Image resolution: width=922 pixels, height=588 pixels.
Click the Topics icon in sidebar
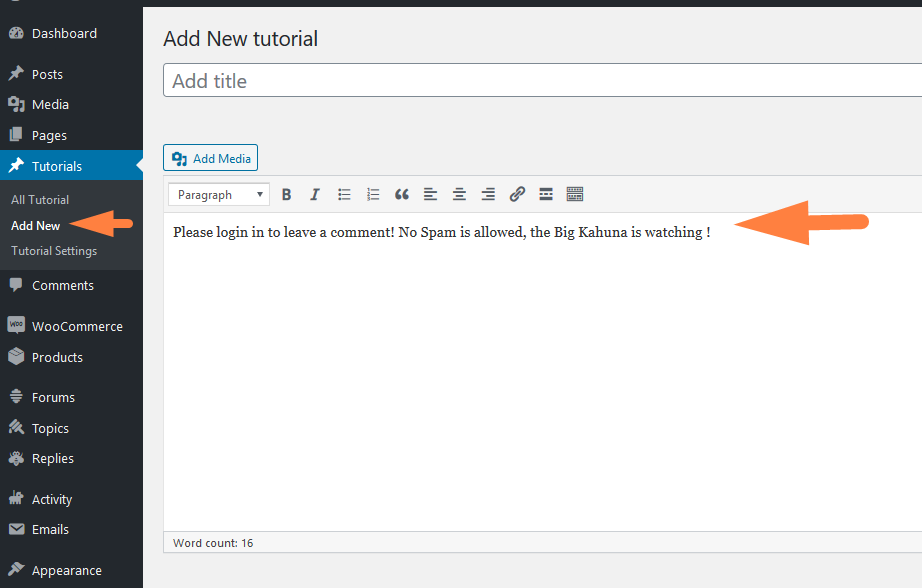click(x=16, y=427)
